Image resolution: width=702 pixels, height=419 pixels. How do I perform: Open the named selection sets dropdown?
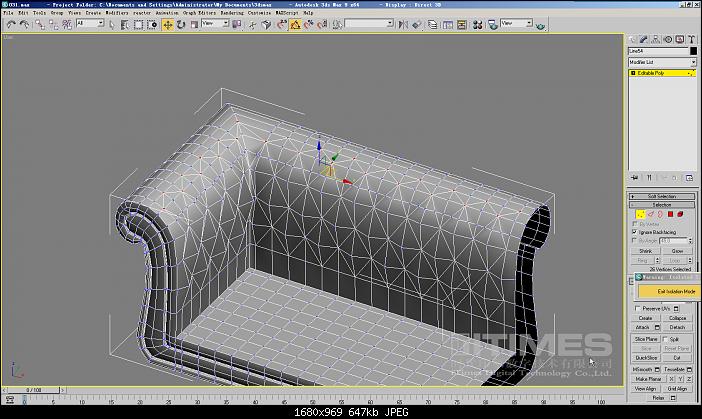click(369, 23)
